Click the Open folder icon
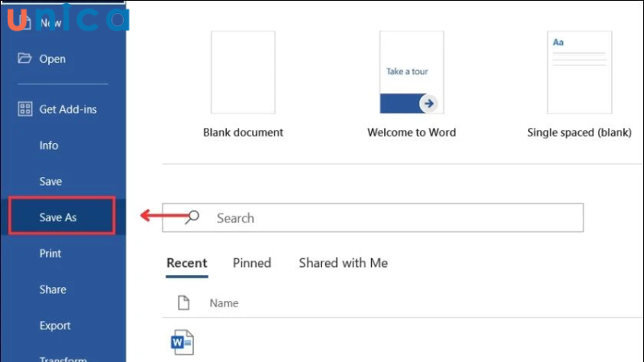Image resolution: width=644 pixels, height=362 pixels. (24, 59)
